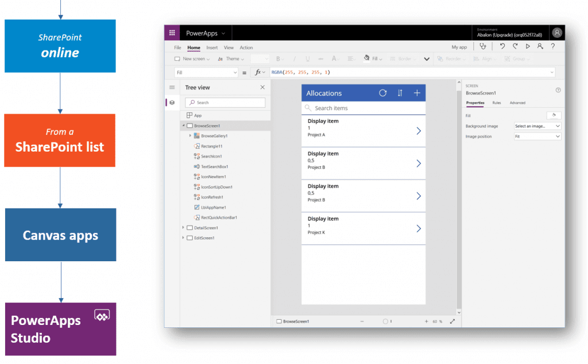
Task: Click the New item plus icon in Allocations
Action: point(416,92)
